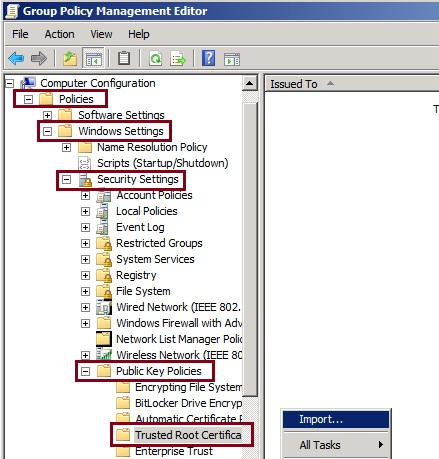Click the Refresh toolbar icon
The width and height of the screenshot is (439, 459).
(x=155, y=59)
